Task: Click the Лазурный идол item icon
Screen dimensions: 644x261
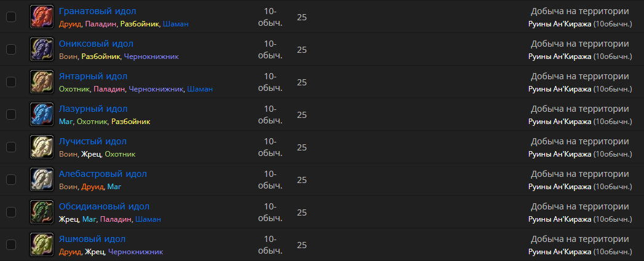Action: [42, 115]
